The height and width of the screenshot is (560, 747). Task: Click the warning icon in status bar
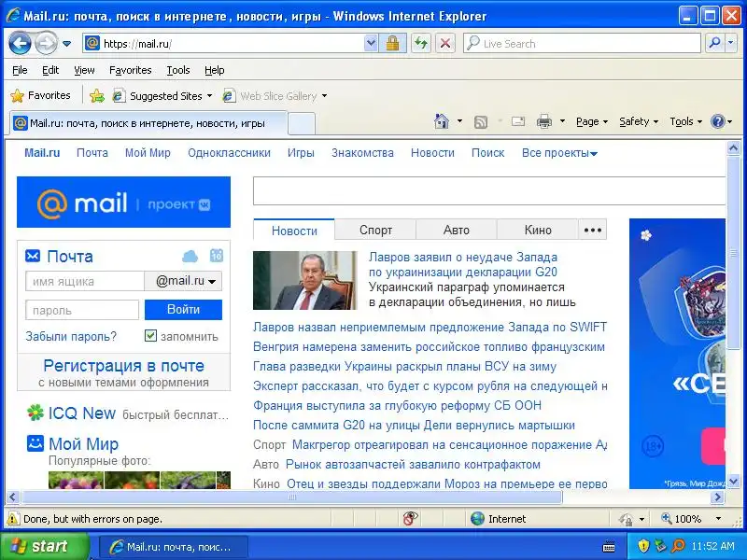(13, 519)
